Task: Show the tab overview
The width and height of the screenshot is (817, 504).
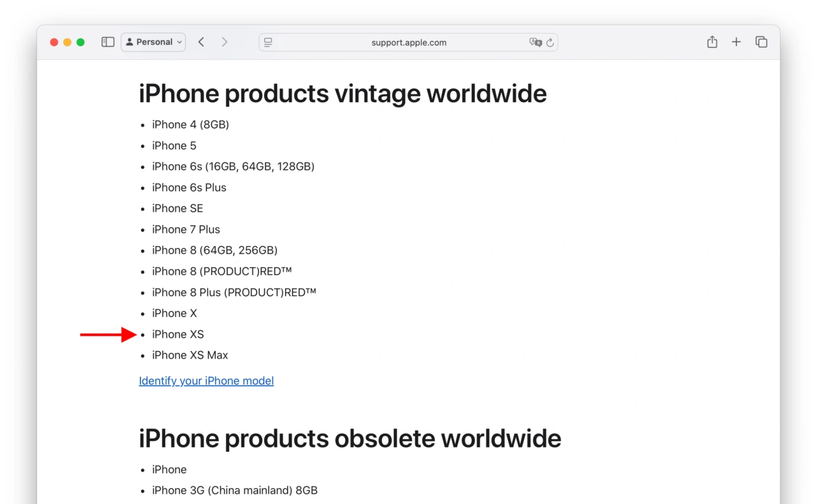Action: [x=761, y=42]
